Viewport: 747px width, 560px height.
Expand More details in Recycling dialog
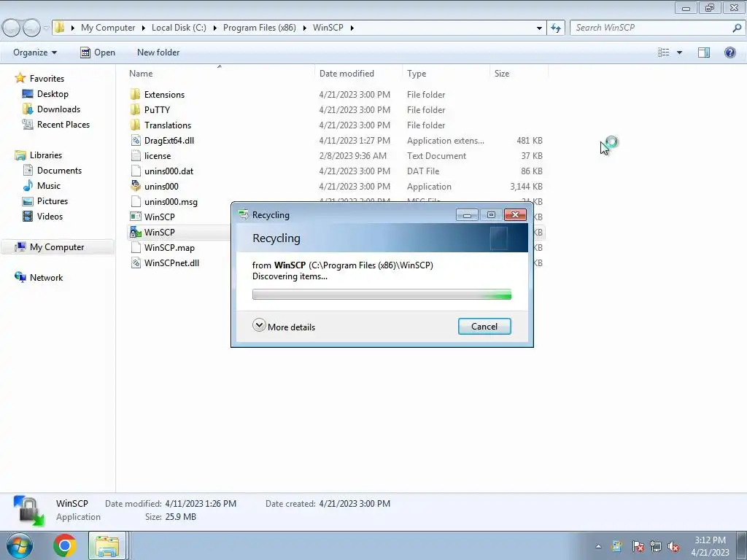point(284,326)
